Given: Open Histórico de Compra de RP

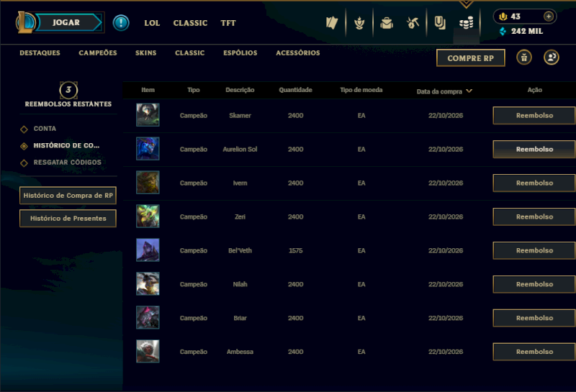Looking at the screenshot, I should (68, 196).
